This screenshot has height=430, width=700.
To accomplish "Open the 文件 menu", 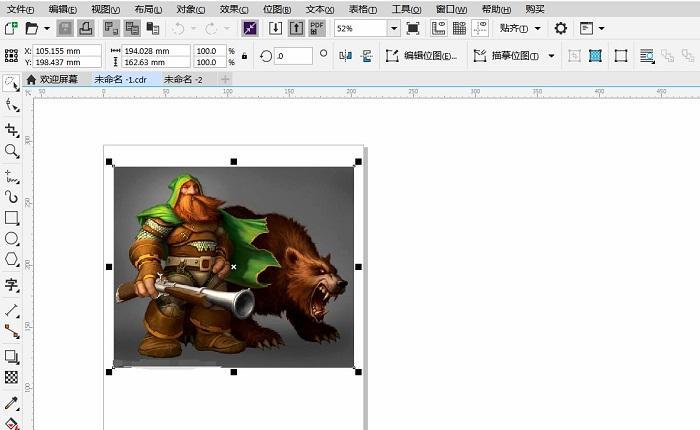I will click(20, 9).
